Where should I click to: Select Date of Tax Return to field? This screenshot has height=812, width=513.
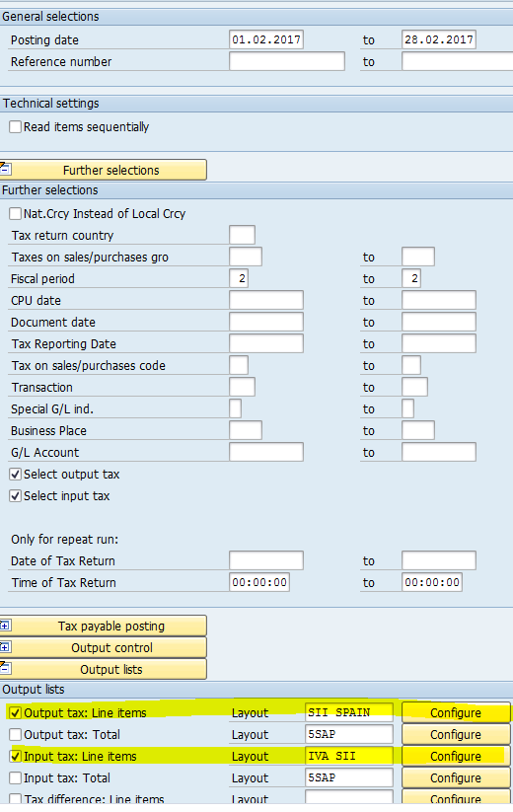point(438,560)
